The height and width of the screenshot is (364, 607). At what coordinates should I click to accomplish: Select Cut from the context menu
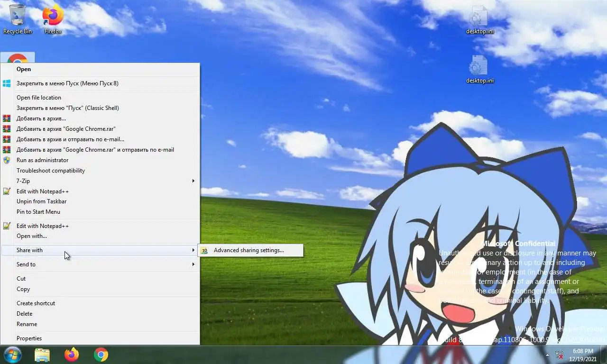pos(101,279)
